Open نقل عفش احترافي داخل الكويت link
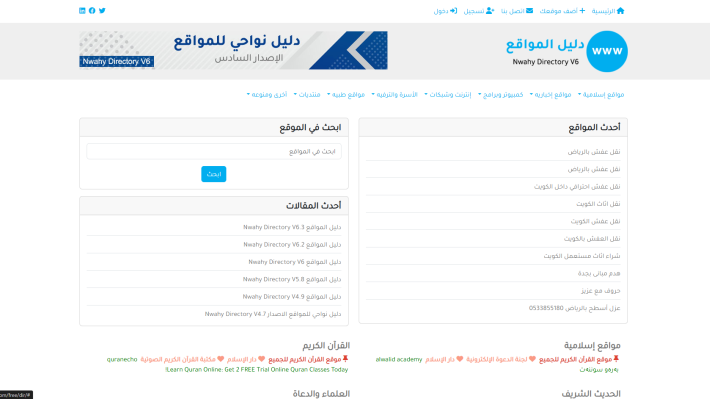This screenshot has height=399, width=710. pos(577,186)
